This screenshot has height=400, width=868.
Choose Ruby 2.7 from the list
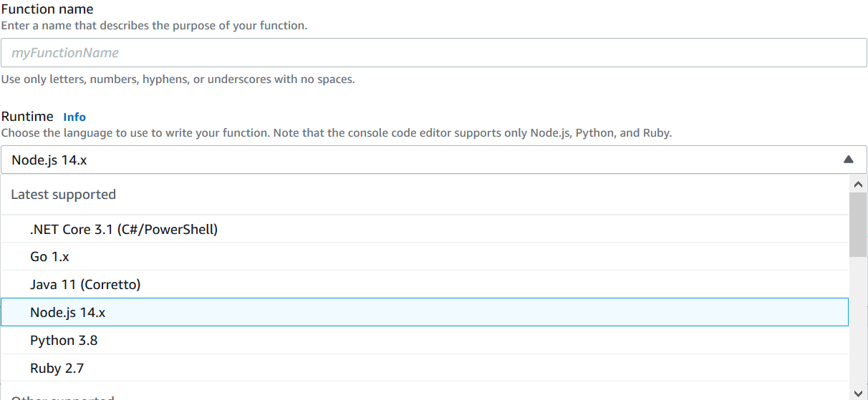coord(425,368)
